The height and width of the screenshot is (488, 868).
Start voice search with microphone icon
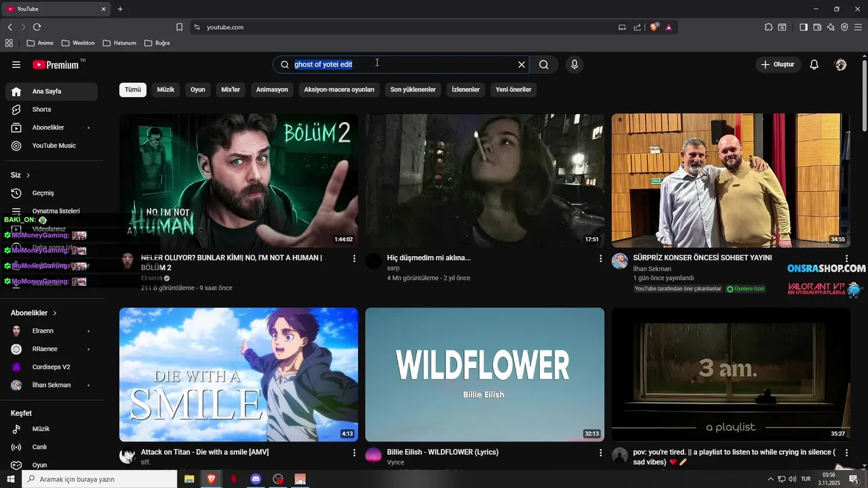(x=574, y=64)
